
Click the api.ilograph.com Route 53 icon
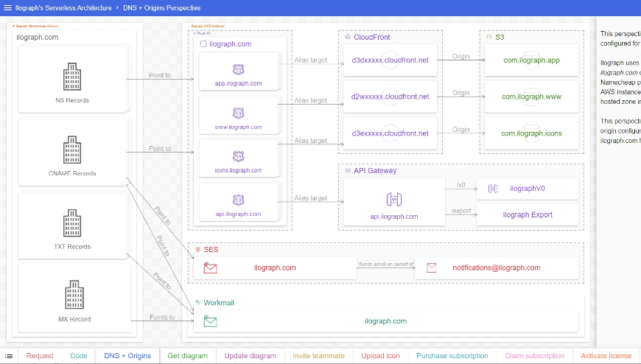coord(238,200)
